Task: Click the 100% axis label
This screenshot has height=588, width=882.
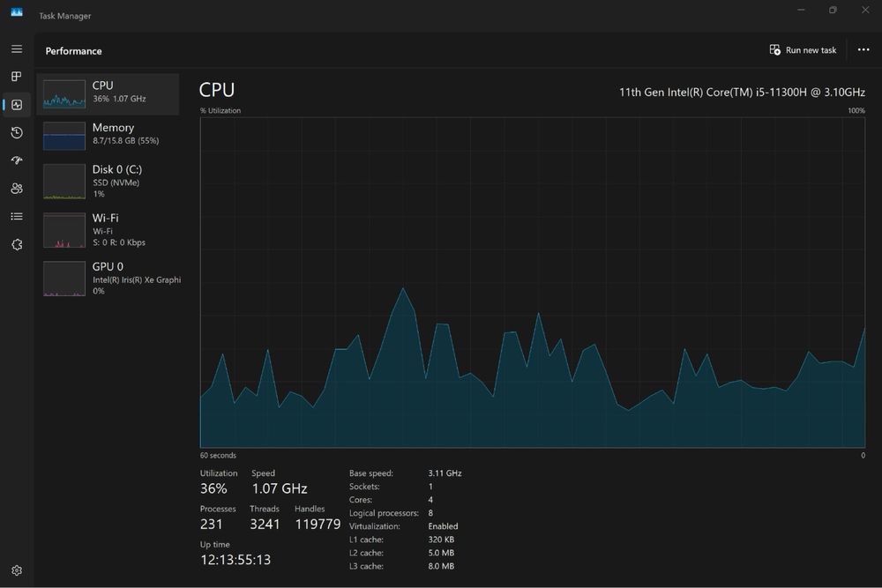Action: tap(856, 111)
